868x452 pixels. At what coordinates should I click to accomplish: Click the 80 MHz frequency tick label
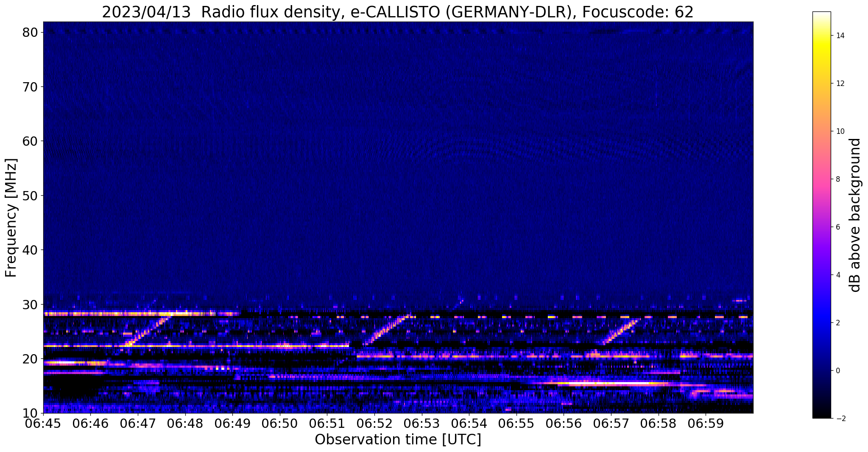pos(31,32)
